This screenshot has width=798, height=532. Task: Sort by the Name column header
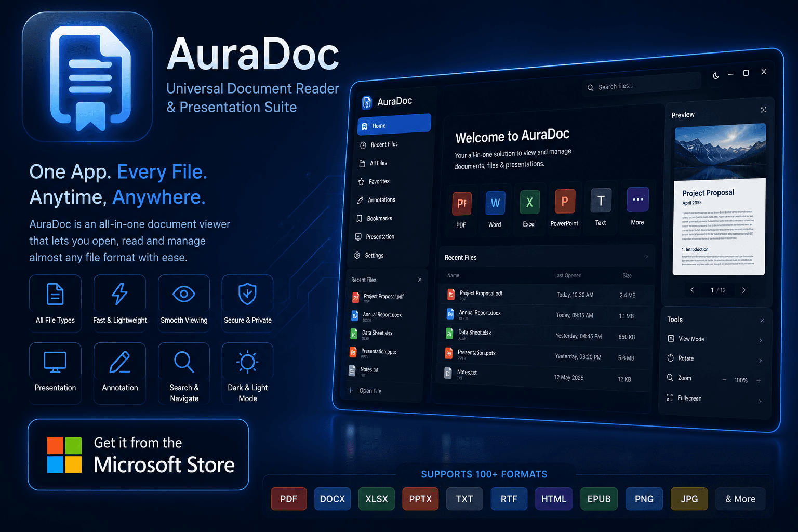454,276
